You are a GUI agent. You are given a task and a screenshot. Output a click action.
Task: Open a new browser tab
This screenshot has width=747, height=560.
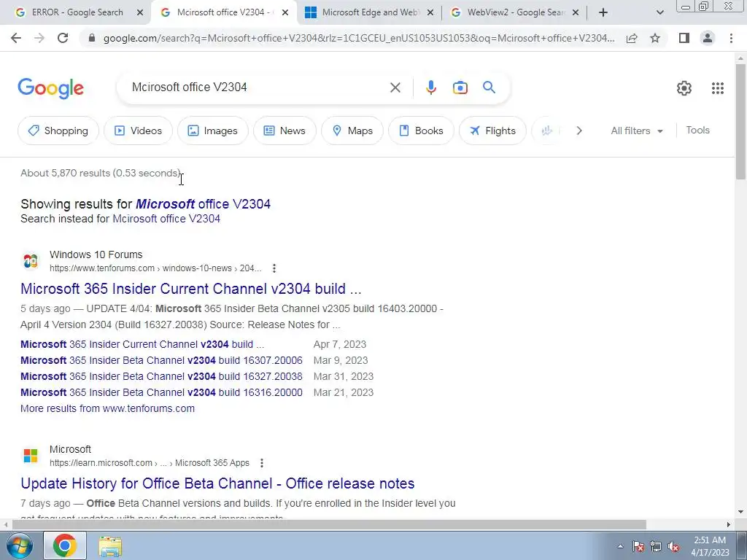click(603, 12)
